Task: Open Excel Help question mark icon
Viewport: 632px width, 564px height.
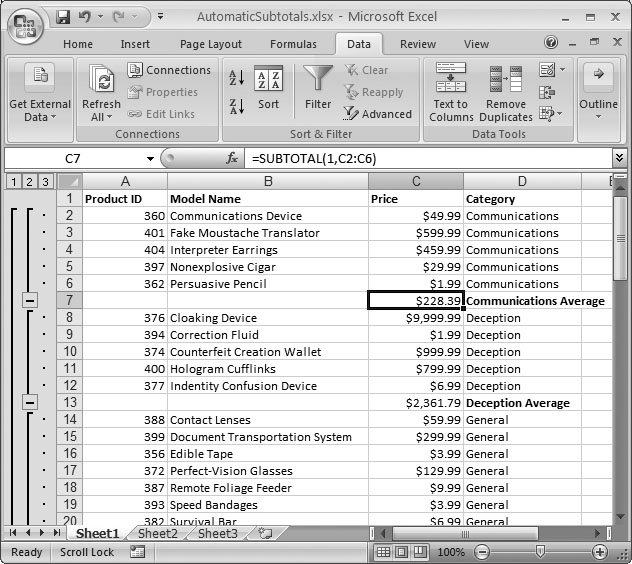Action: point(551,42)
